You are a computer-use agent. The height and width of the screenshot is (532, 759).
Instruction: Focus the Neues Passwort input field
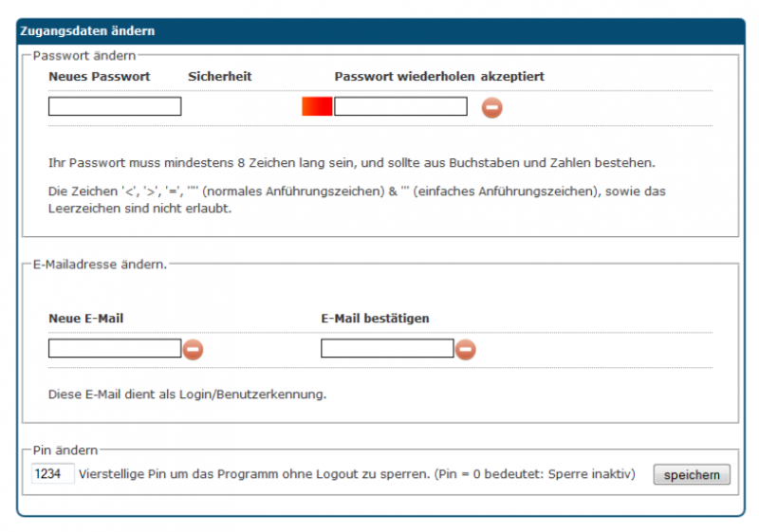pyautogui.click(x=115, y=106)
